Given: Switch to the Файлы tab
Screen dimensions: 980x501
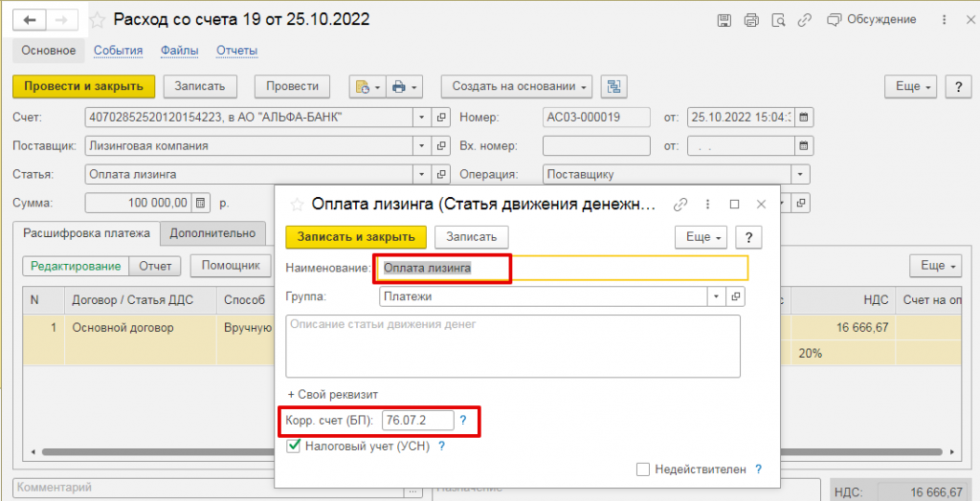Looking at the screenshot, I should pyautogui.click(x=179, y=51).
